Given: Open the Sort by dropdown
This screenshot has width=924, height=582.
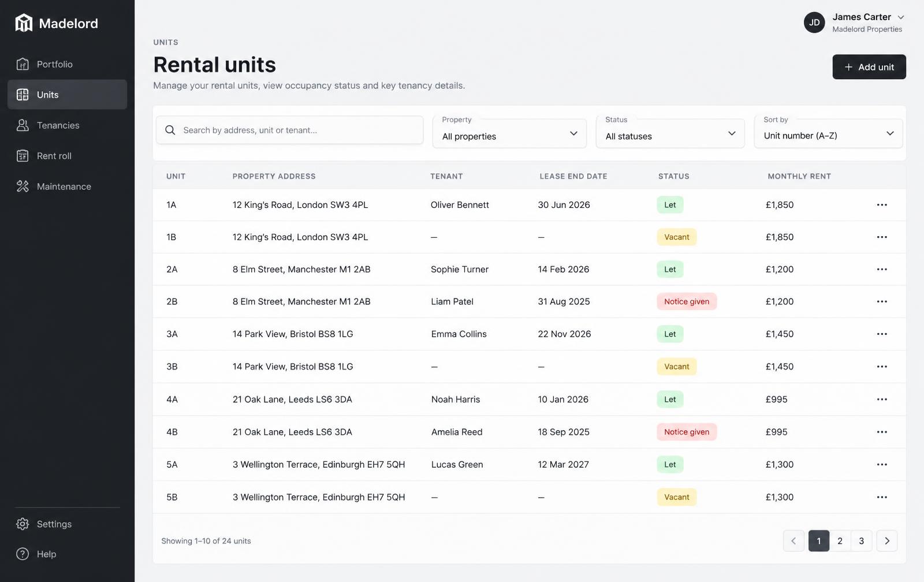Looking at the screenshot, I should point(828,133).
